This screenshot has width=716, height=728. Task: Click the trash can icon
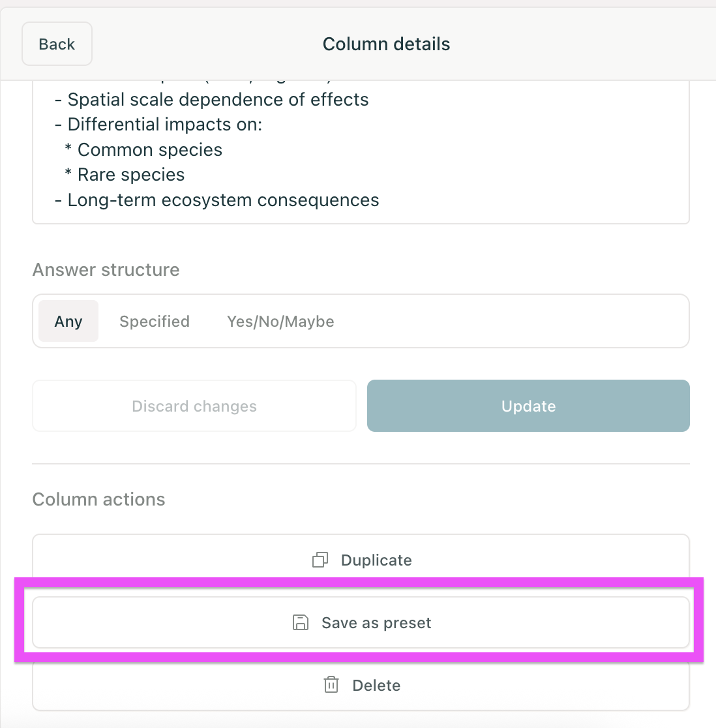pyautogui.click(x=331, y=685)
